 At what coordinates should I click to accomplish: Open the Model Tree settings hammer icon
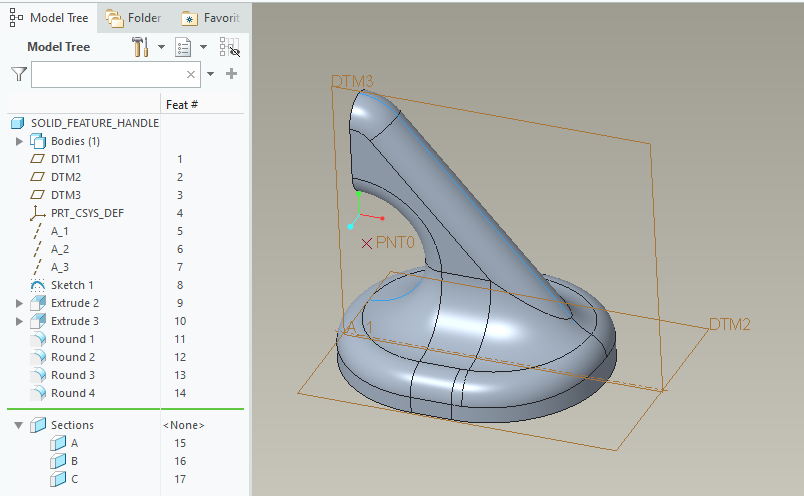pos(140,47)
